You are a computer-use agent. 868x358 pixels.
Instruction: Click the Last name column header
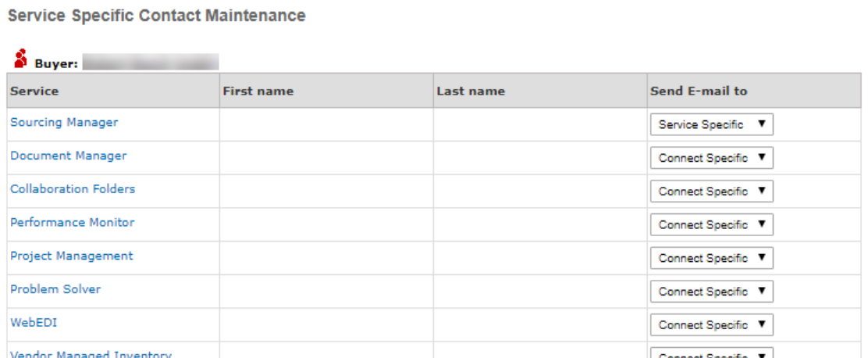(471, 91)
